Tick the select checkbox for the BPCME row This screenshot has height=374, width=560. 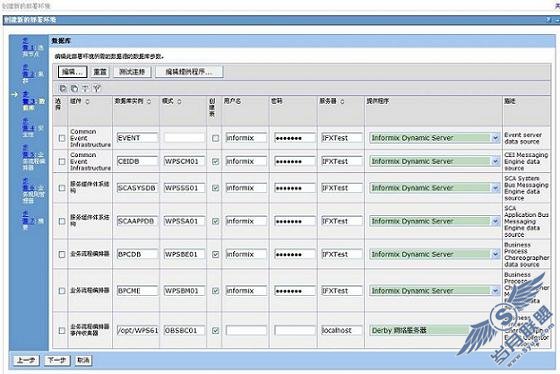(x=62, y=291)
